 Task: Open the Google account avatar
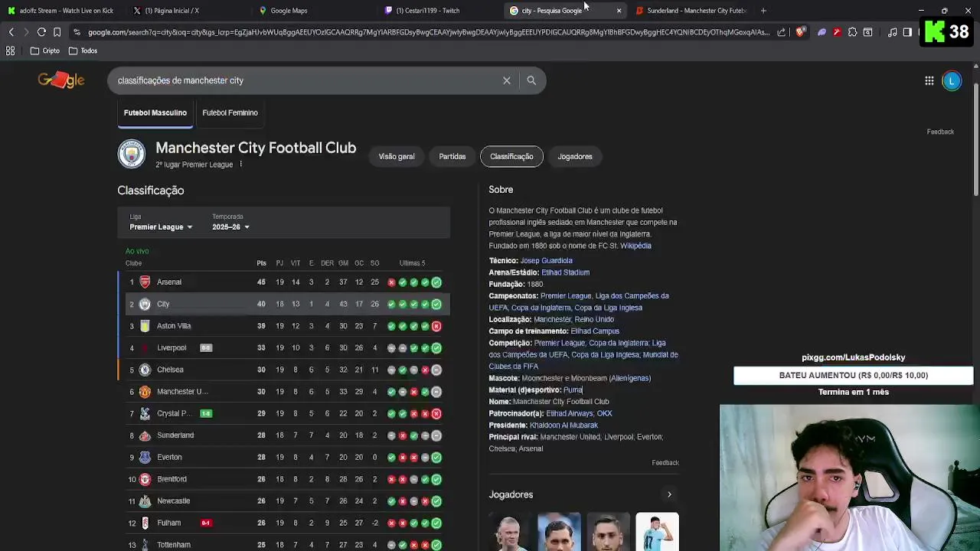952,80
